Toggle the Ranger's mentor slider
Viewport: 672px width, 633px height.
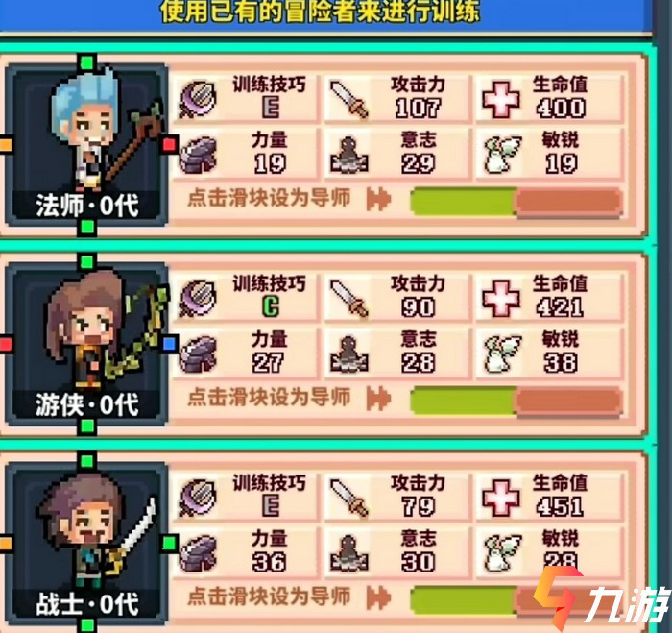click(x=516, y=401)
